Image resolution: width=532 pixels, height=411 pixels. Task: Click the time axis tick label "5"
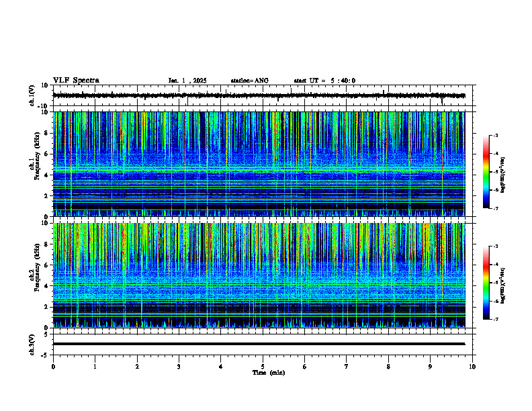coord(263,367)
